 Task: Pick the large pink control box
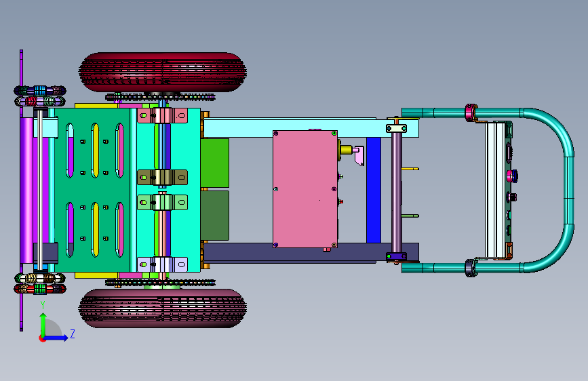(305, 189)
